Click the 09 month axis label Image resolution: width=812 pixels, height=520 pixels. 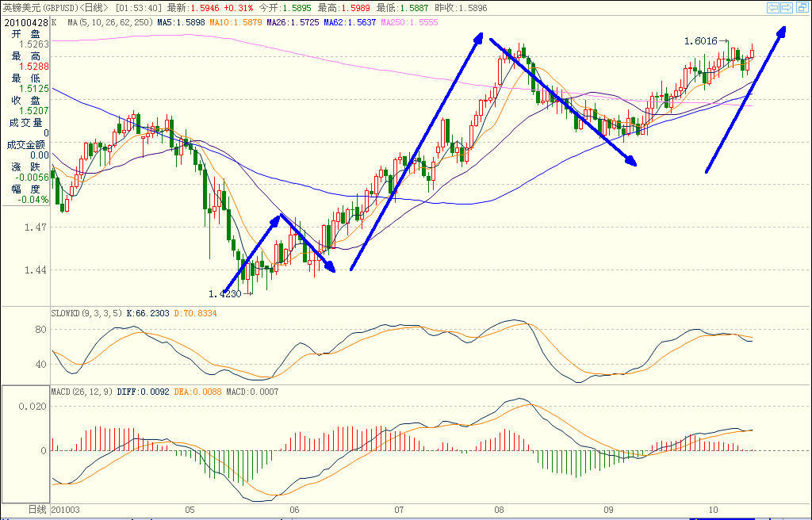coord(608,510)
